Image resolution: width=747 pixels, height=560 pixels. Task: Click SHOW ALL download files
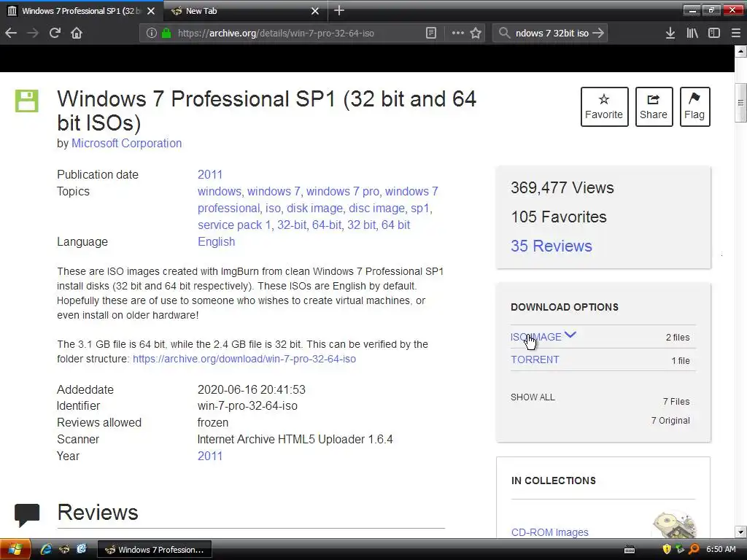coord(533,397)
